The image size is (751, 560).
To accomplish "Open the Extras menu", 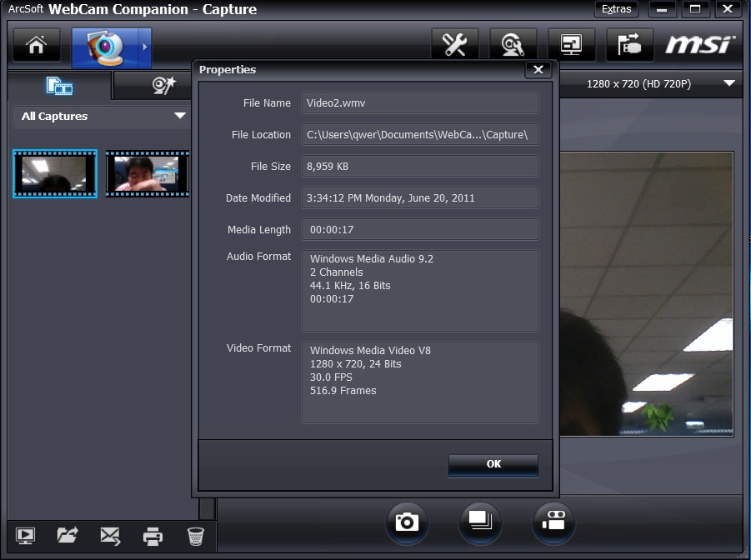I will click(x=616, y=9).
